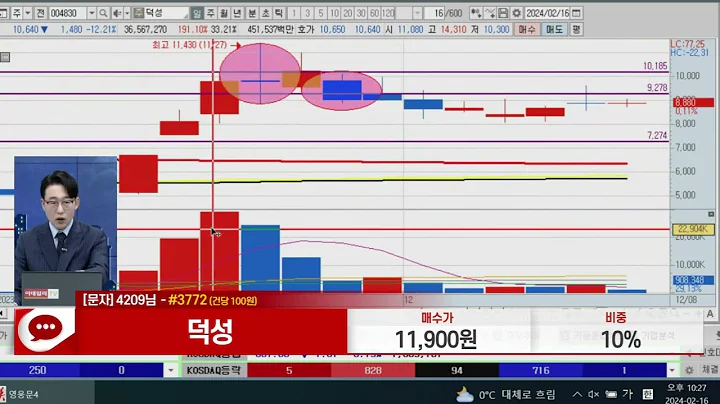This screenshot has width=720, height=404.
Task: Click the 7,274 price line label
Action: (x=657, y=135)
